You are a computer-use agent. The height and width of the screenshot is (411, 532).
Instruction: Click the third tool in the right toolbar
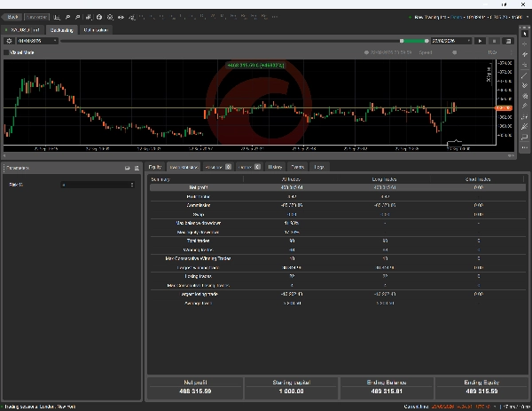coord(525,54)
